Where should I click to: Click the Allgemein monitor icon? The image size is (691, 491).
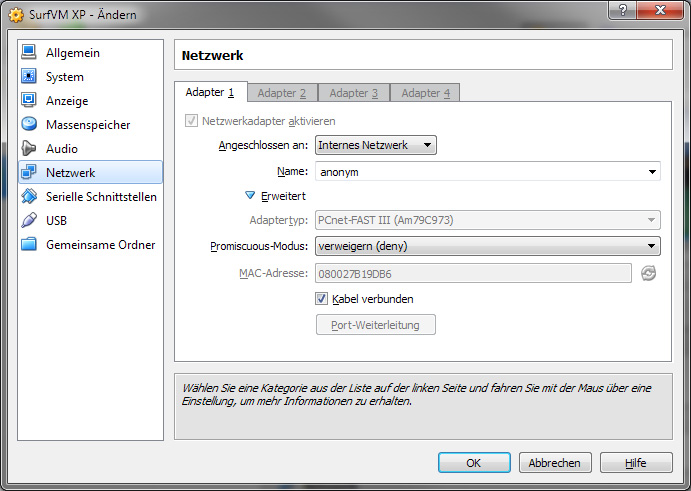coord(29,52)
